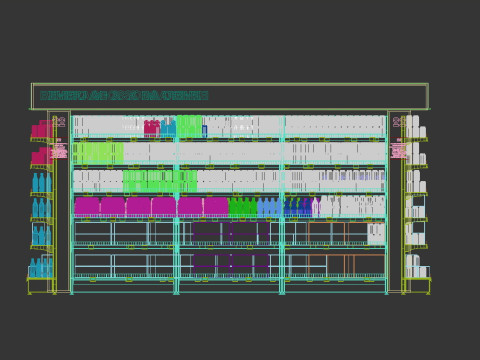Select the purple wireframe crate on bottom shelf
This screenshot has width=480, height=360.
[x=231, y=265]
